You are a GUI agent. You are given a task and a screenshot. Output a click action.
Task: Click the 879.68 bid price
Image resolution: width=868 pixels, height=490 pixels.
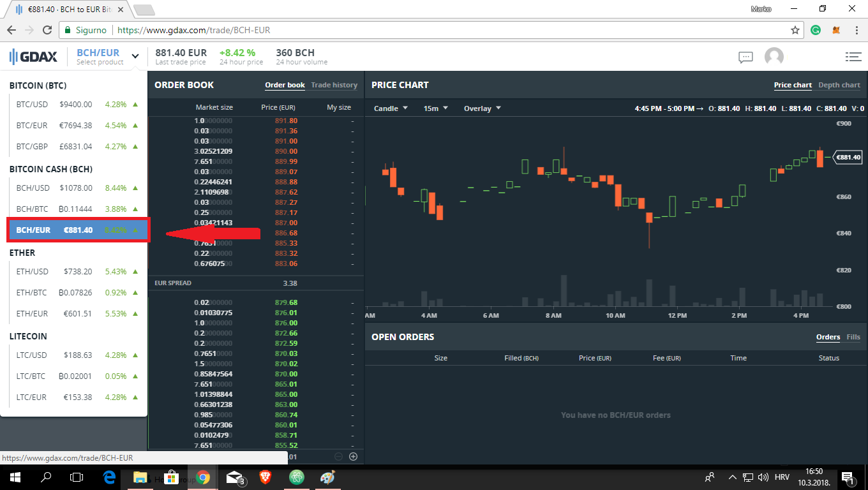click(285, 302)
